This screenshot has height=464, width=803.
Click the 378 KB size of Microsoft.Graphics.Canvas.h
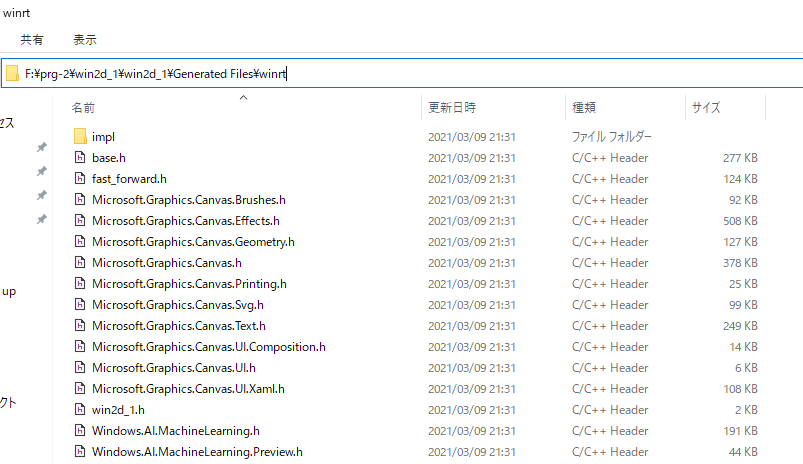pos(740,263)
